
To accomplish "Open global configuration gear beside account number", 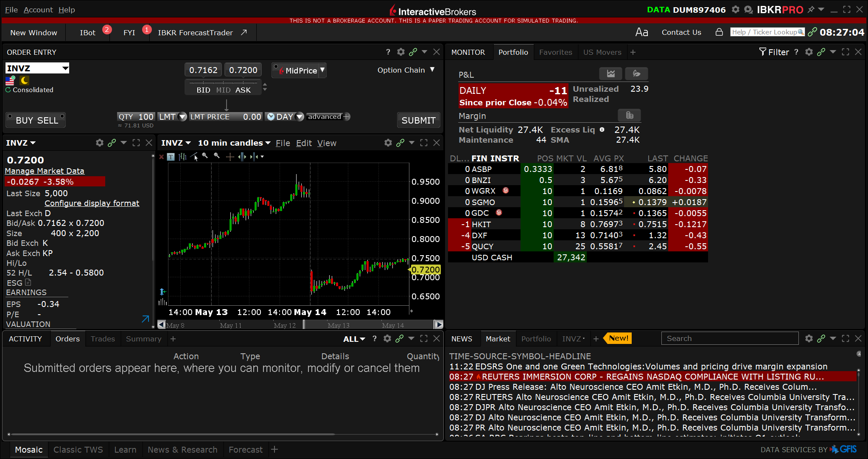I will pos(736,9).
